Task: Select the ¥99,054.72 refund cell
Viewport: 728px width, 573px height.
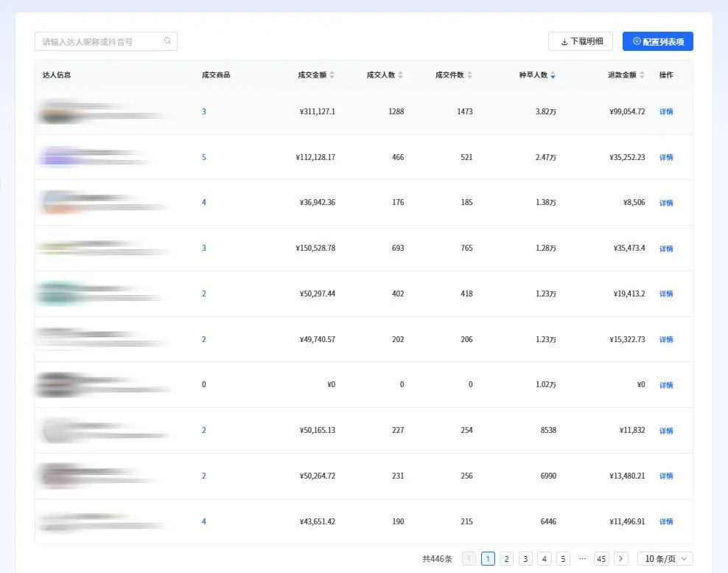Action: click(x=627, y=111)
